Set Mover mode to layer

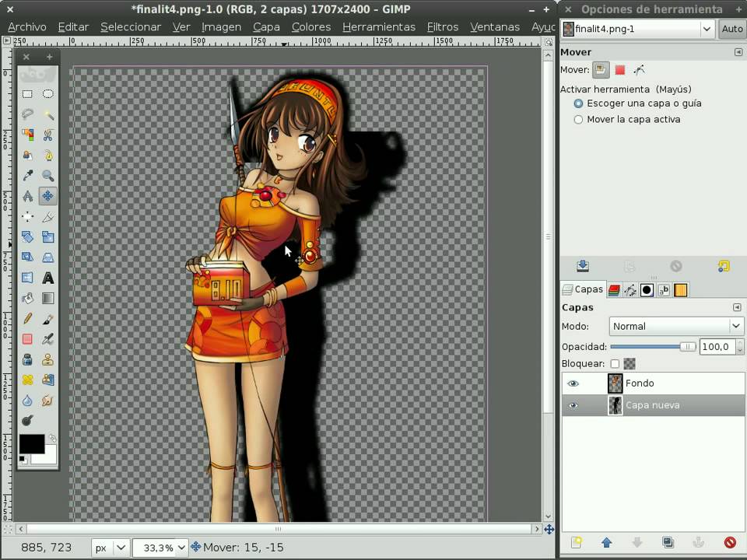click(601, 70)
